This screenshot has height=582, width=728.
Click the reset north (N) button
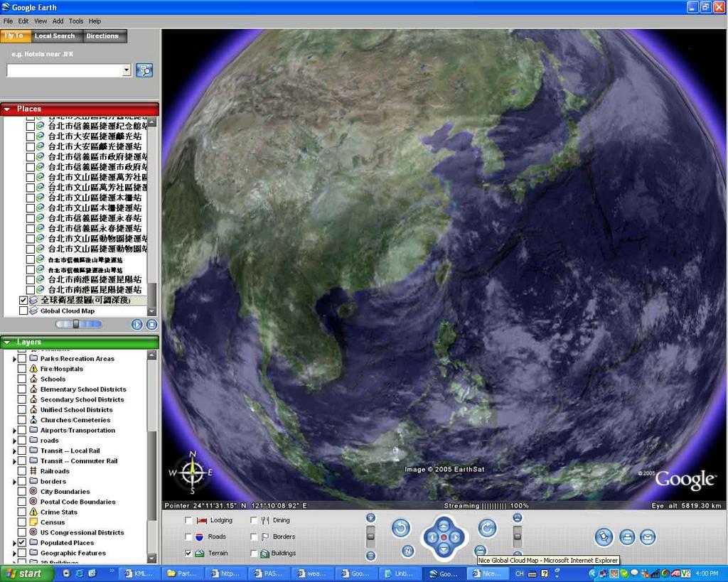pyautogui.click(x=407, y=551)
